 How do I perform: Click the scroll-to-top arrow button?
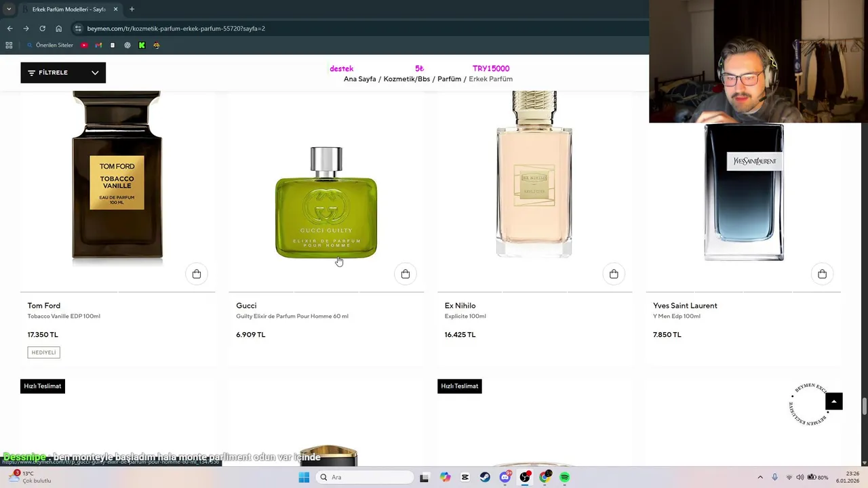[x=834, y=401]
